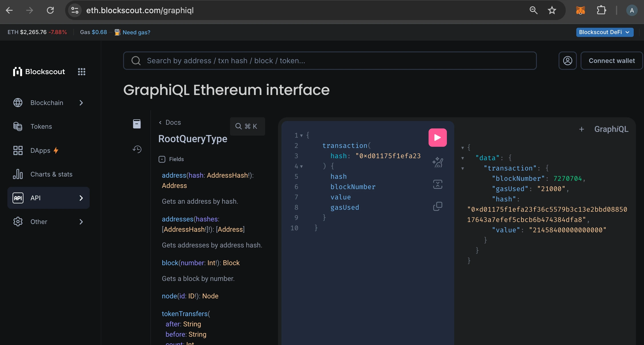Click the prettify query icon
The image size is (644, 345).
tap(437, 162)
